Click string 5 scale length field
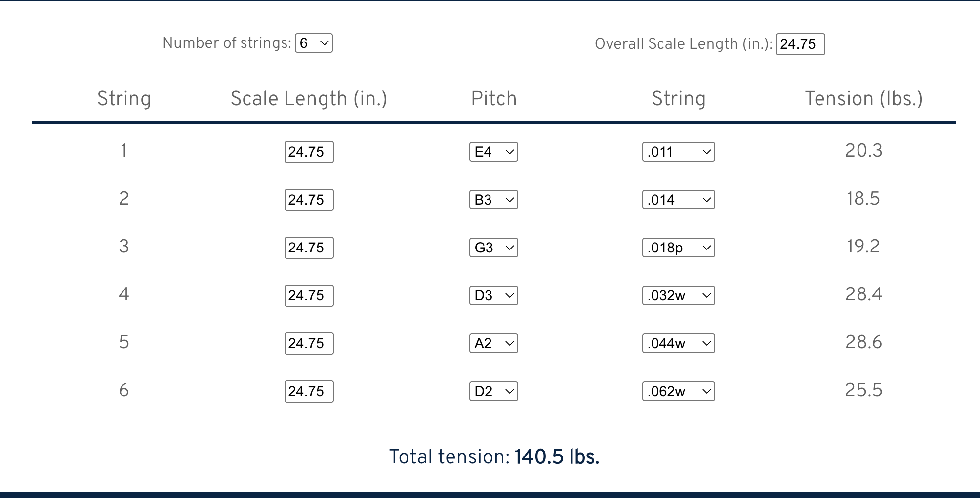Image resolution: width=980 pixels, height=498 pixels. (309, 343)
